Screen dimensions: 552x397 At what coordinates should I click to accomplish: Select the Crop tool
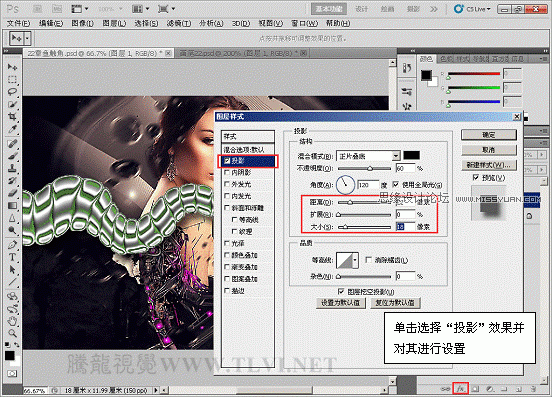pyautogui.click(x=12, y=116)
